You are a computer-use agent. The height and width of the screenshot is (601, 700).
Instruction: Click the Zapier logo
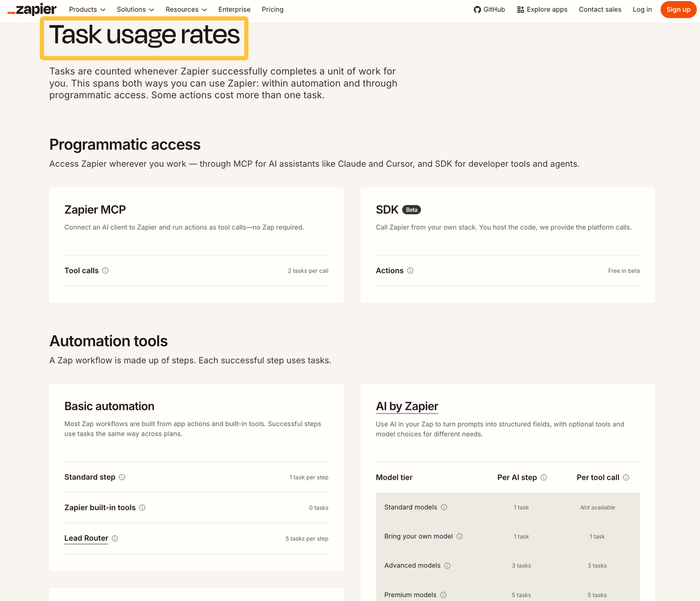[x=32, y=9]
